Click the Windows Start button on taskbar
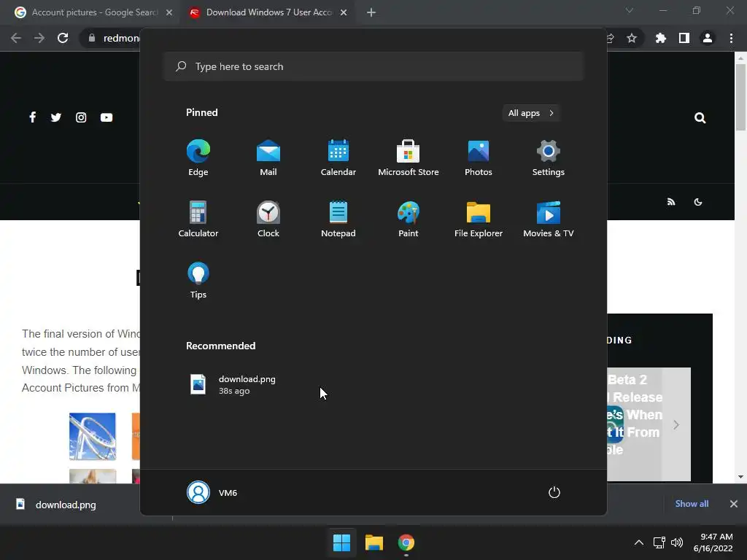 tap(341, 542)
